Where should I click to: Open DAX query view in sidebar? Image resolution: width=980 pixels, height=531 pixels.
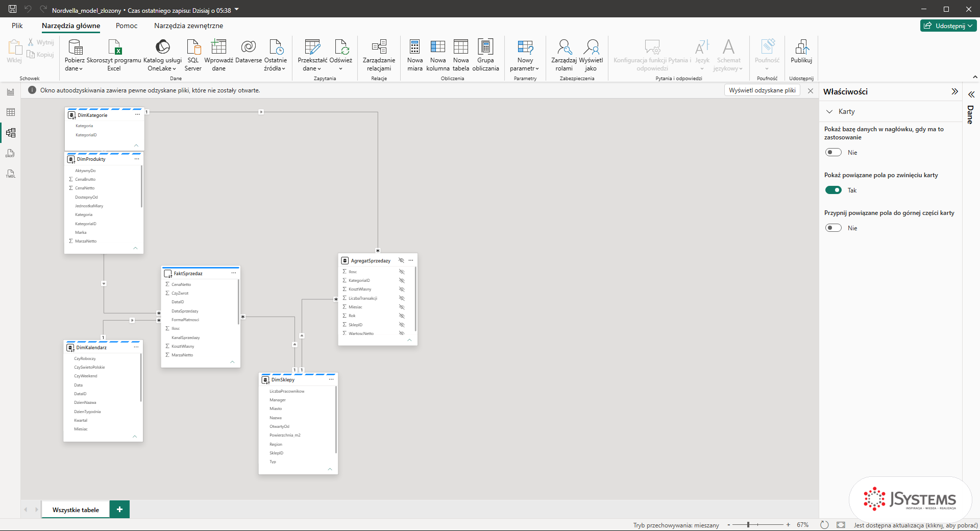10,153
